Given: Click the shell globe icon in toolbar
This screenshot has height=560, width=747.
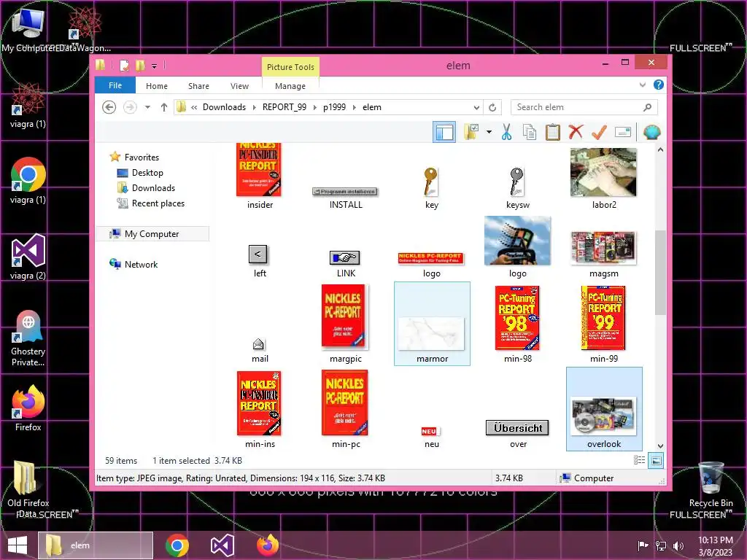Looking at the screenshot, I should 651,132.
